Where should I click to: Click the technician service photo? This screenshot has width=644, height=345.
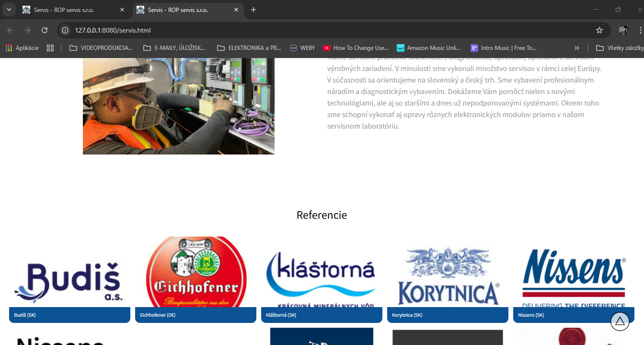[x=178, y=106]
